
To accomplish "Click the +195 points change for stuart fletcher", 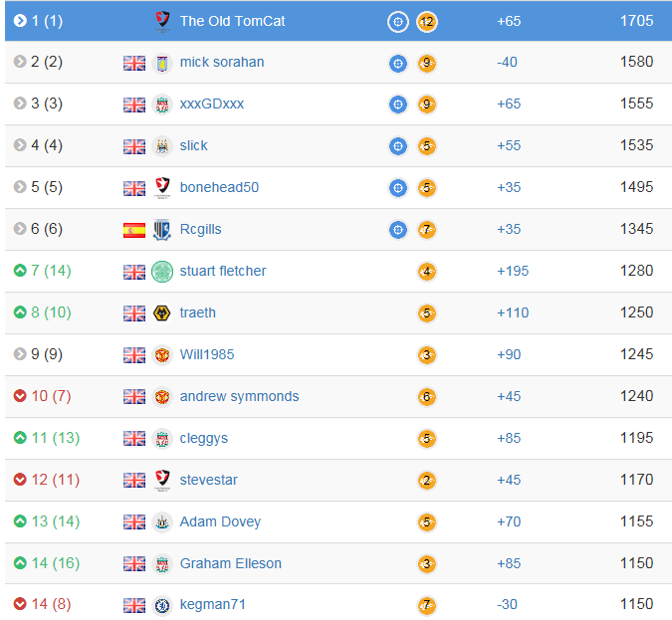I will pos(513,271).
